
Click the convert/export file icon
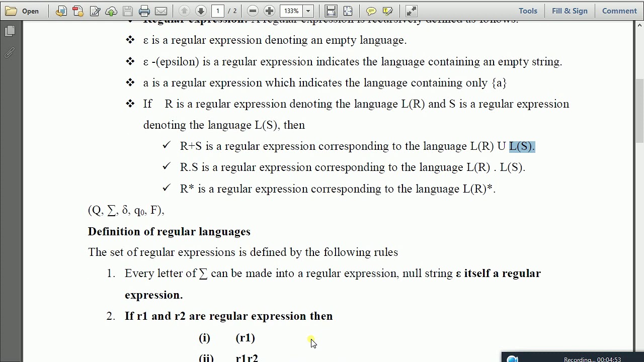click(61, 11)
